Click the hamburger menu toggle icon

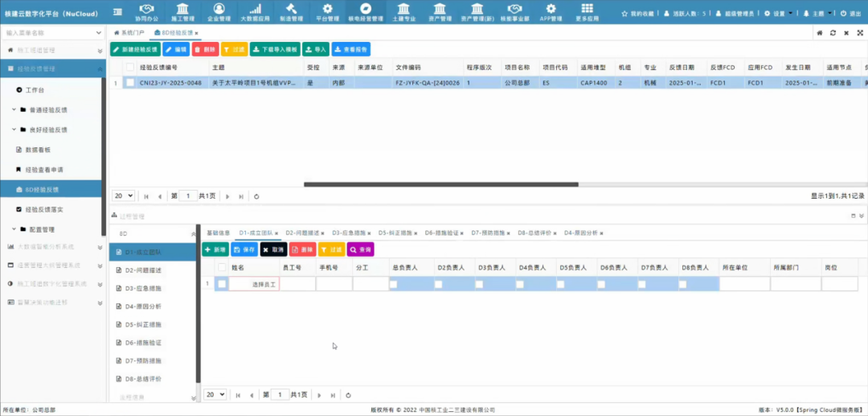point(118,12)
